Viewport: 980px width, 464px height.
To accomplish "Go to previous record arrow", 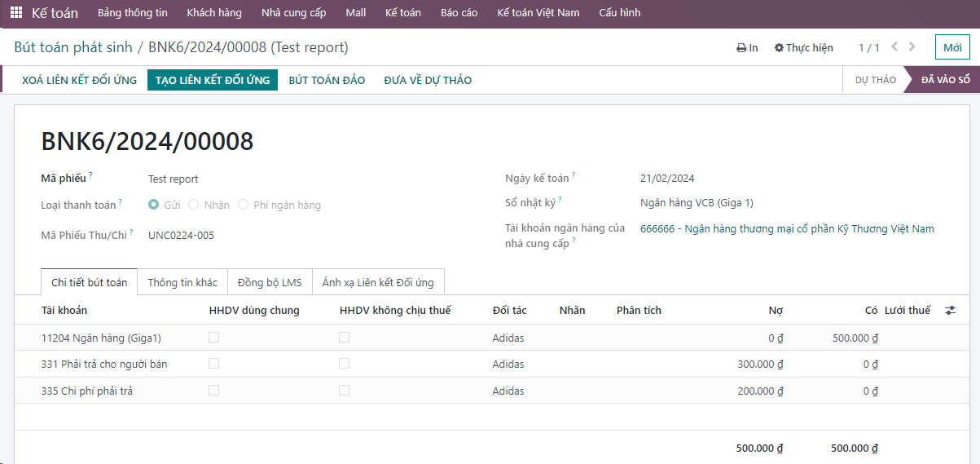I will pos(894,47).
